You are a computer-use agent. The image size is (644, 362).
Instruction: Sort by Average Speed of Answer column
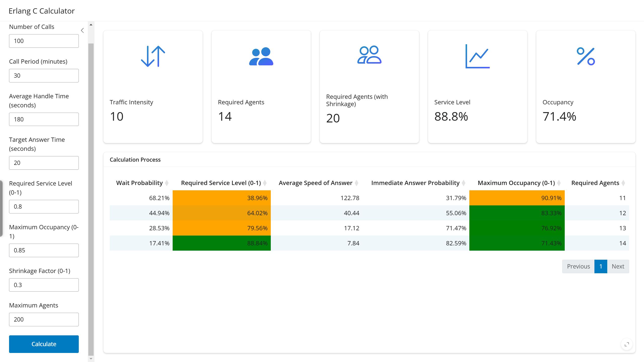click(315, 183)
